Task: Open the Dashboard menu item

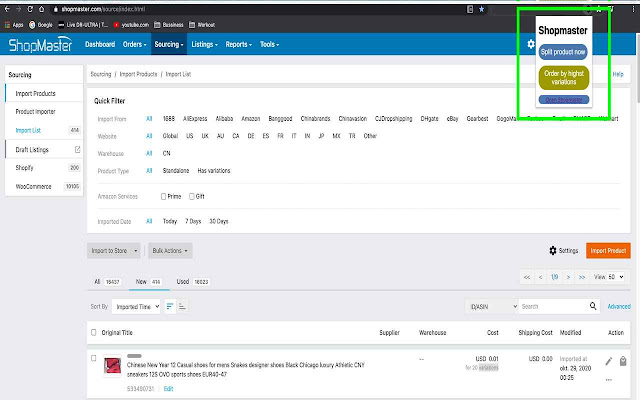Action: (x=100, y=44)
